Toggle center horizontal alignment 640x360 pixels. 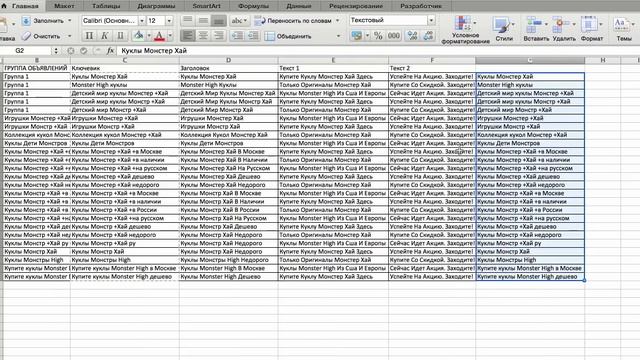point(203,36)
